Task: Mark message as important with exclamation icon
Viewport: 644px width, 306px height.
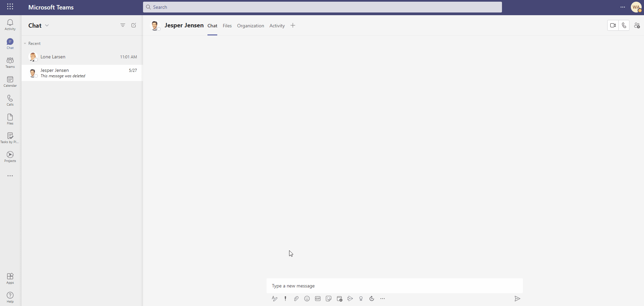Action: pos(285,299)
